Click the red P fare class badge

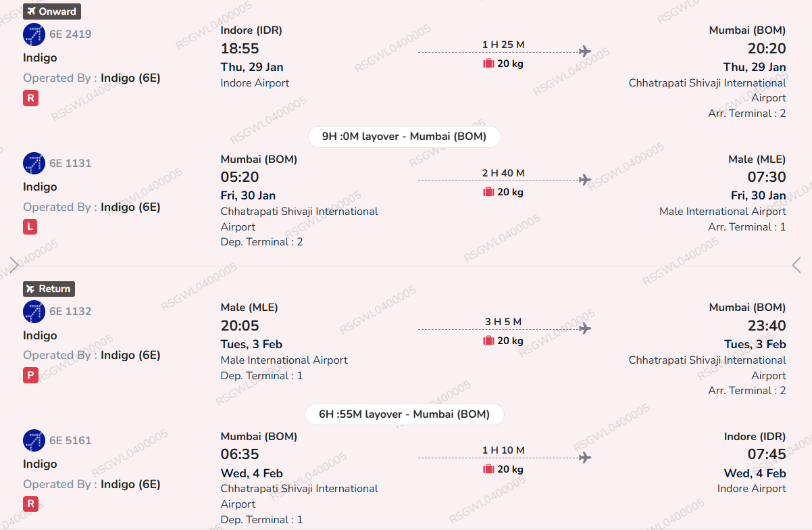pos(30,375)
